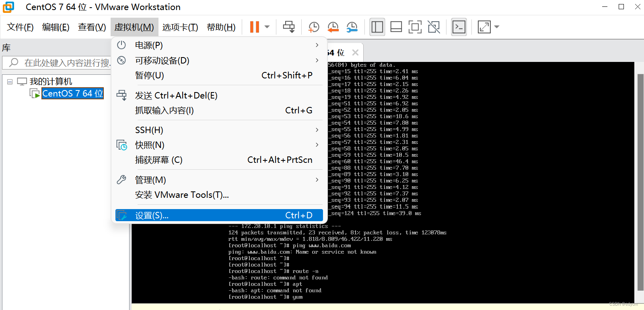Click the arrow at right of 管理(M)

[317, 180]
